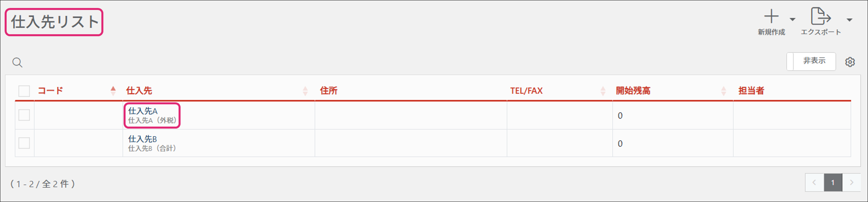Go to the previous page arrow
The image size is (868, 202).
(x=814, y=183)
